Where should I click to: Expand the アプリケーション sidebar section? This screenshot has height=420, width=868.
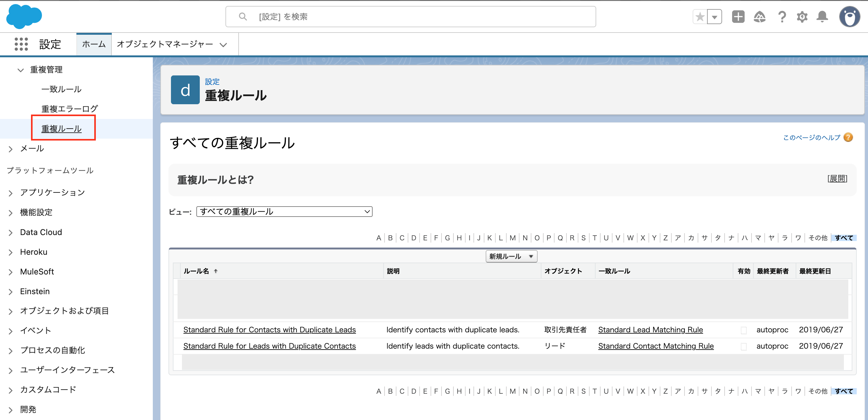pos(10,193)
